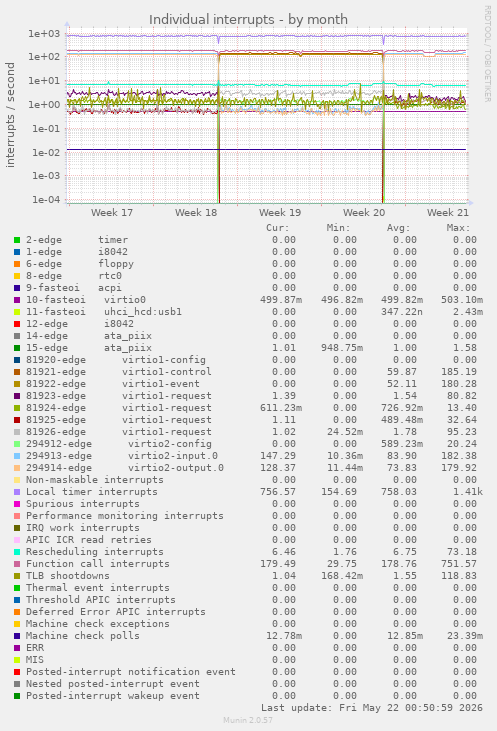Screen dimensions: 497x731
Task: Click the Week 19 axis label
Action: click(x=280, y=213)
